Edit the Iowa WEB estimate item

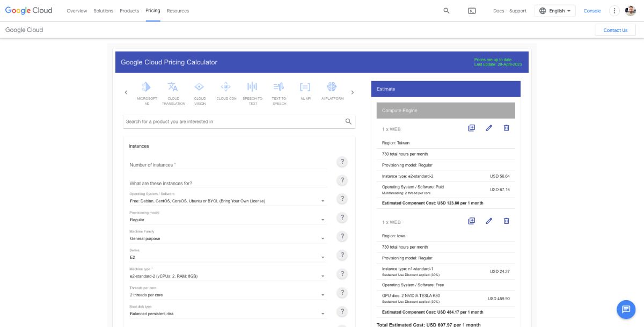(x=488, y=221)
